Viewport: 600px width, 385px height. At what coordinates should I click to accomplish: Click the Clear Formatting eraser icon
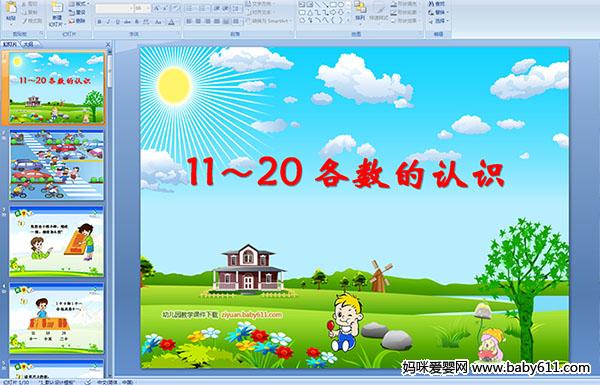(x=176, y=8)
